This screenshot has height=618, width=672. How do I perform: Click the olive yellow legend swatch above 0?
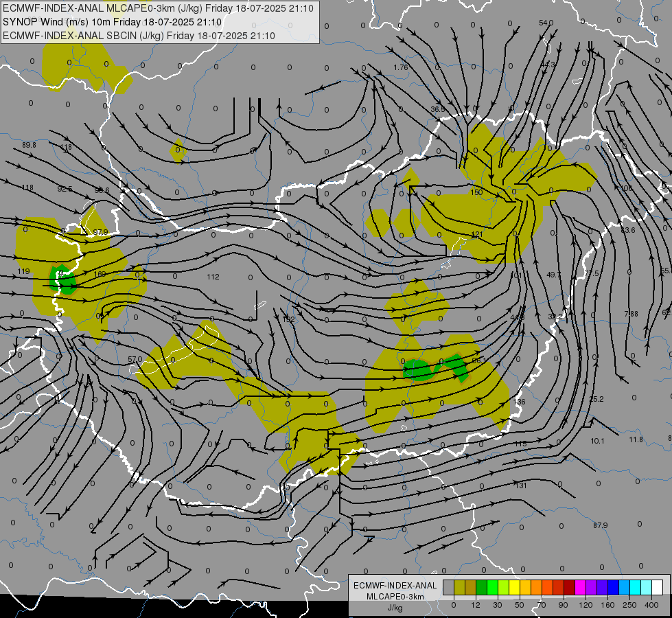tap(459, 587)
